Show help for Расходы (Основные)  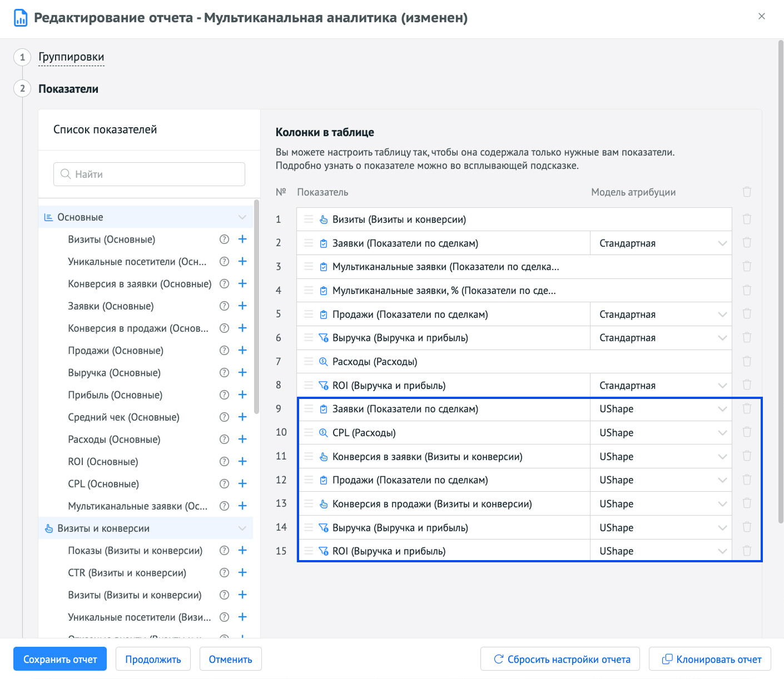click(x=224, y=439)
